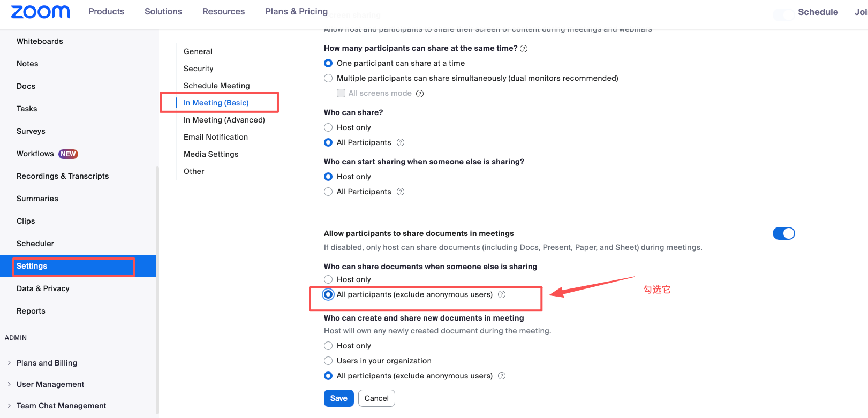
Task: Click help icon beside simultaneous sharing question
Action: click(524, 49)
